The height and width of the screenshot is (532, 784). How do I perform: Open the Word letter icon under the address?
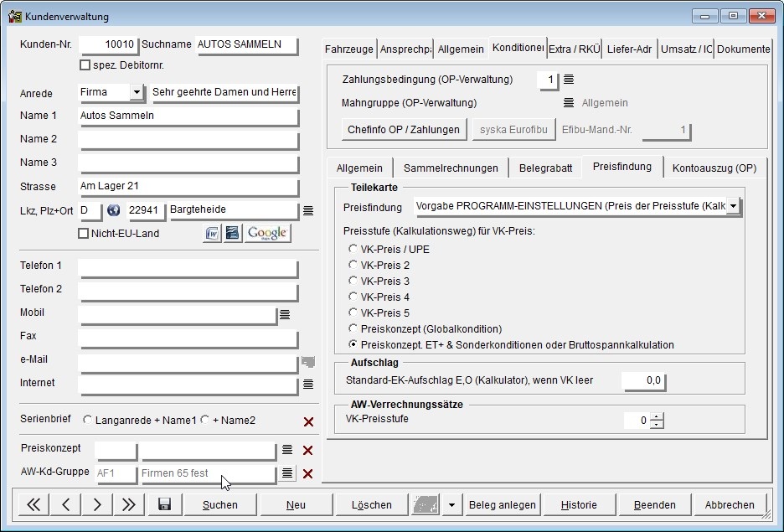212,233
